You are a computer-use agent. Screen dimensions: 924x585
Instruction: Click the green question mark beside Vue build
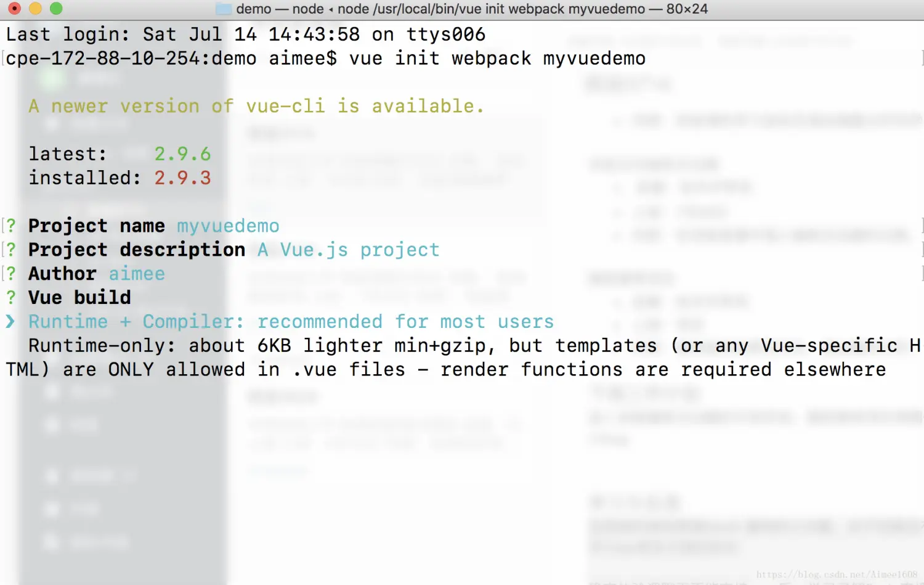click(x=11, y=298)
